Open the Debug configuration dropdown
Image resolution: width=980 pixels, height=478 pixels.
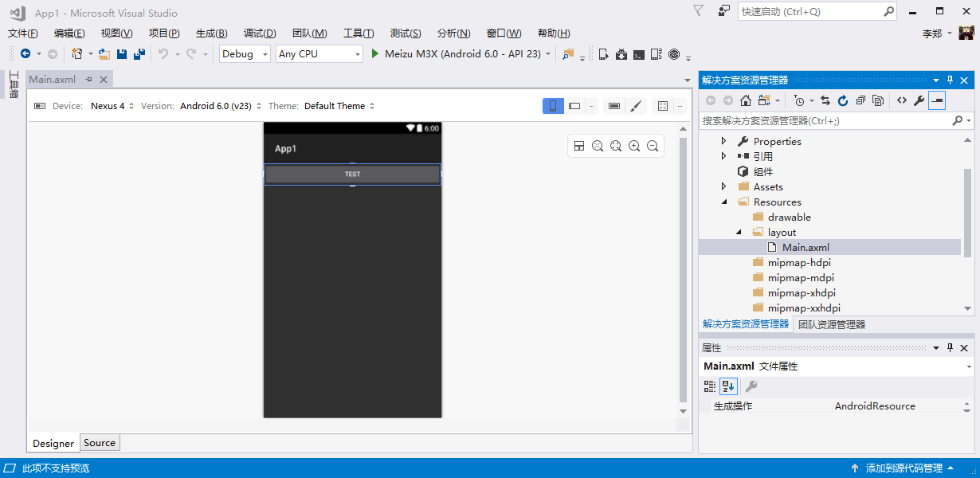pos(245,54)
